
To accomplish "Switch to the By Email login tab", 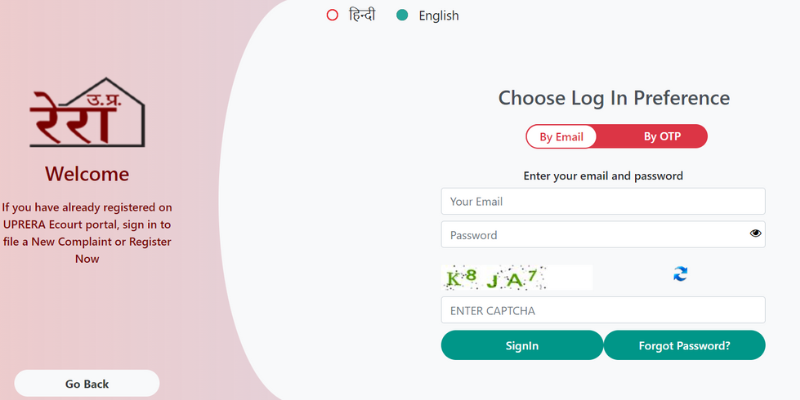I will (x=561, y=137).
